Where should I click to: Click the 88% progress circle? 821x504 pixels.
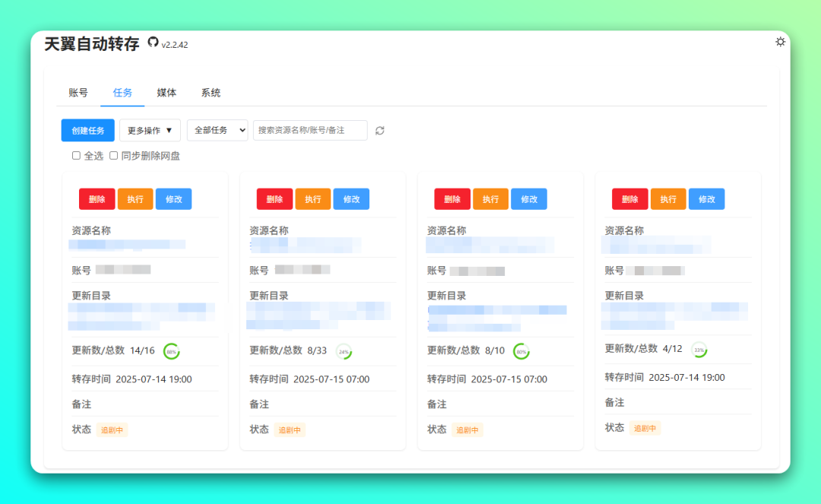172,351
